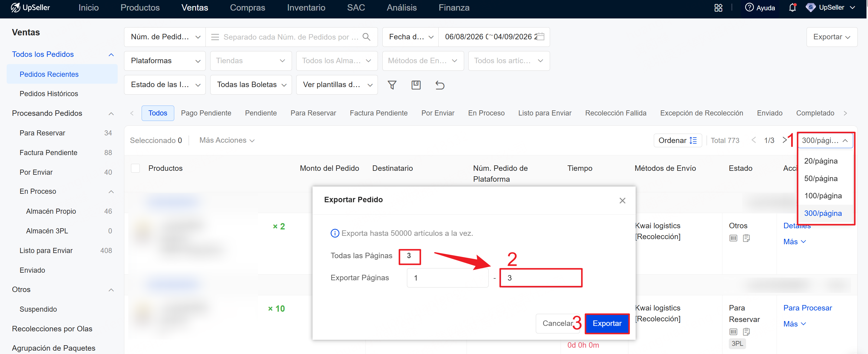Click the Ayuda help icon
This screenshot has height=354, width=868.
point(749,8)
